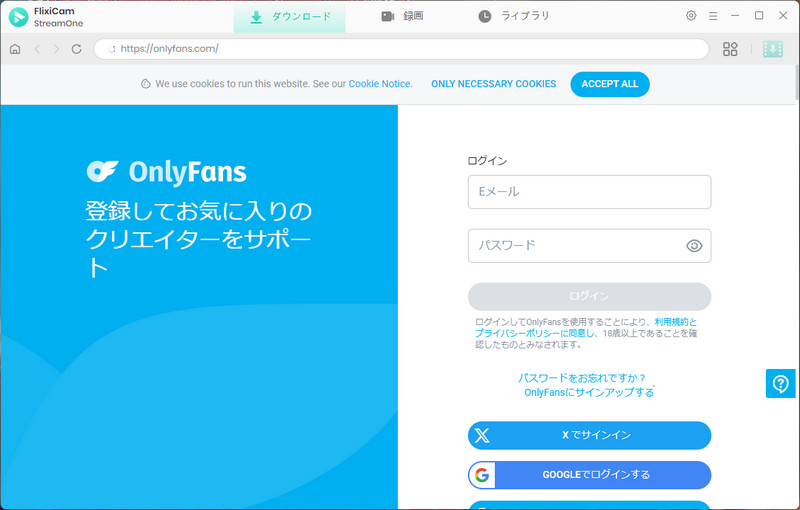The height and width of the screenshot is (510, 800).
Task: Switch to the ダウンロード tab
Action: pyautogui.click(x=289, y=17)
